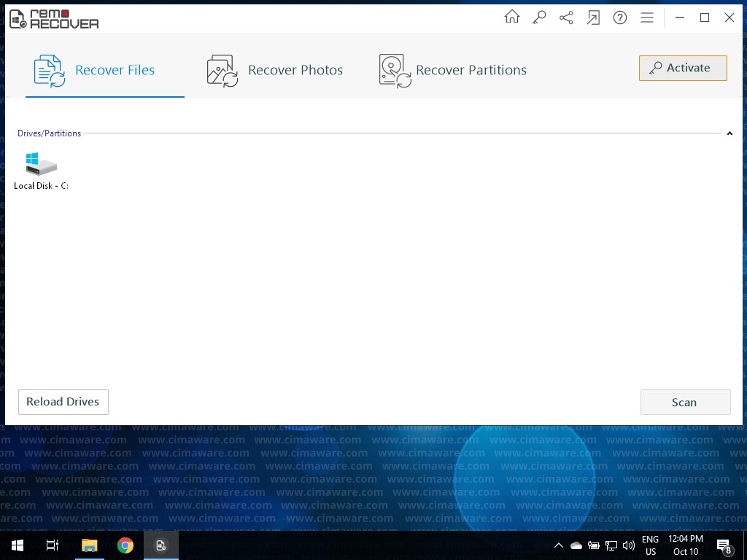Open Task View in the taskbar
The image size is (747, 560).
(x=53, y=545)
